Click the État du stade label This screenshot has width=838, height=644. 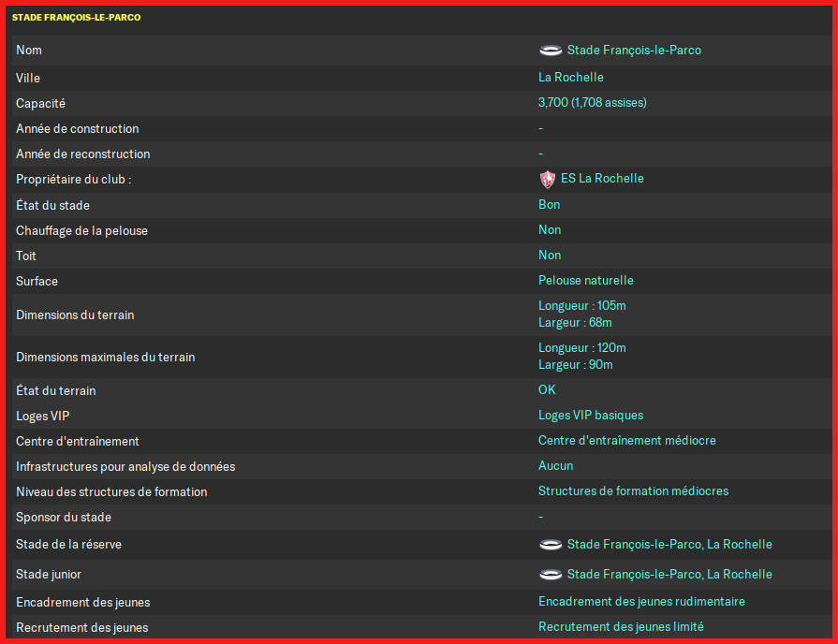(53, 206)
